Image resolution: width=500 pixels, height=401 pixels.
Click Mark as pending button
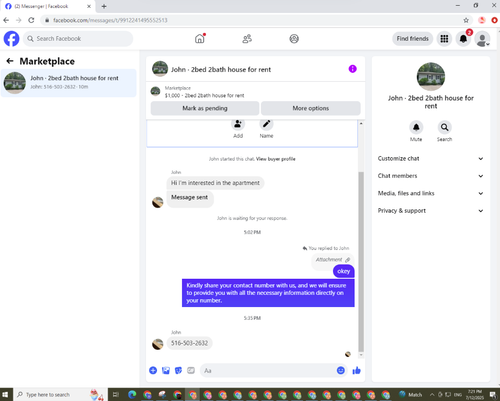coord(205,108)
